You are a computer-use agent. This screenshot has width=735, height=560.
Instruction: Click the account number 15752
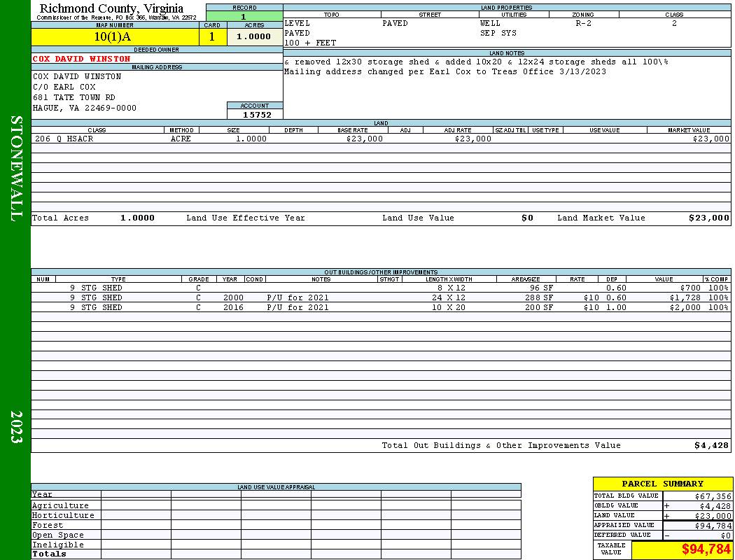[257, 115]
